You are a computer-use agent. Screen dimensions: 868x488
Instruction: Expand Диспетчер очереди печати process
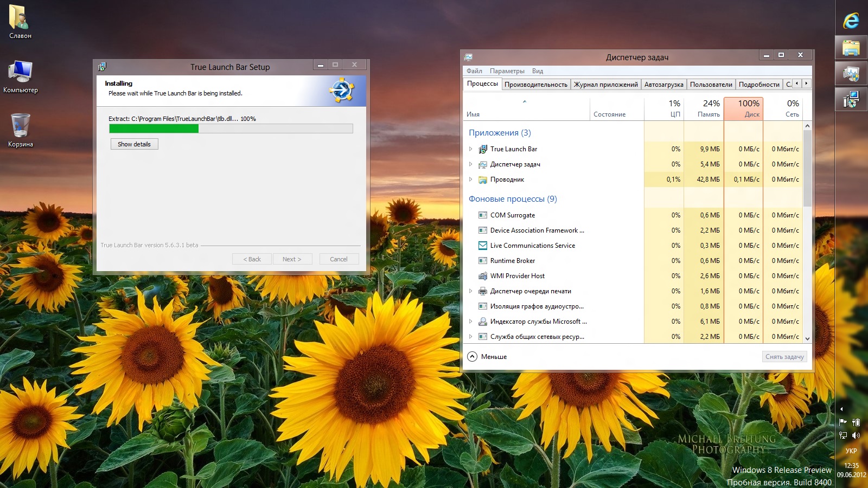pyautogui.click(x=470, y=291)
